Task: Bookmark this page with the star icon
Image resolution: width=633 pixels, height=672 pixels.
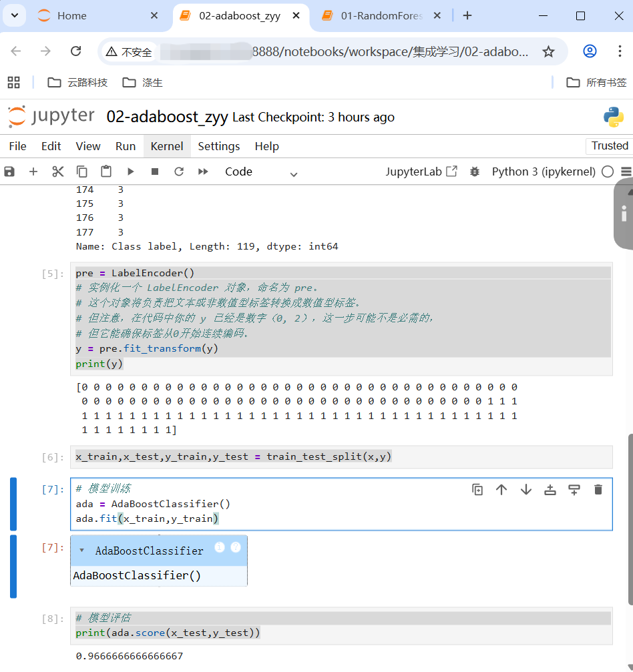Action: click(x=548, y=51)
